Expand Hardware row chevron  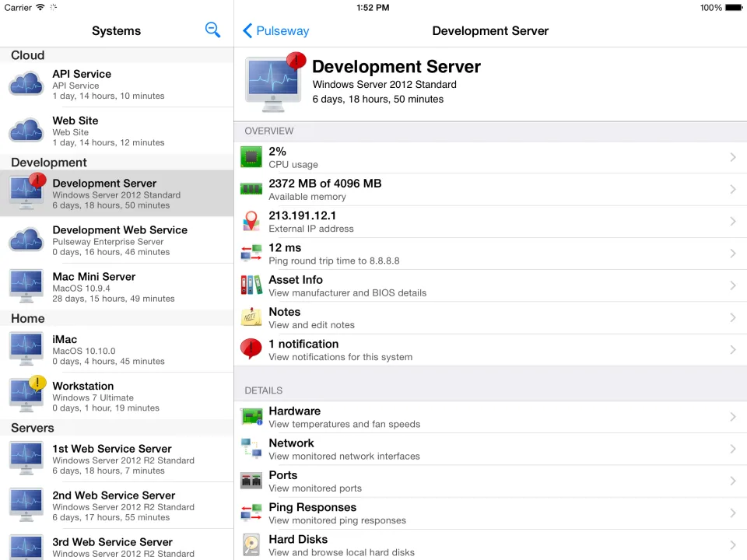733,417
